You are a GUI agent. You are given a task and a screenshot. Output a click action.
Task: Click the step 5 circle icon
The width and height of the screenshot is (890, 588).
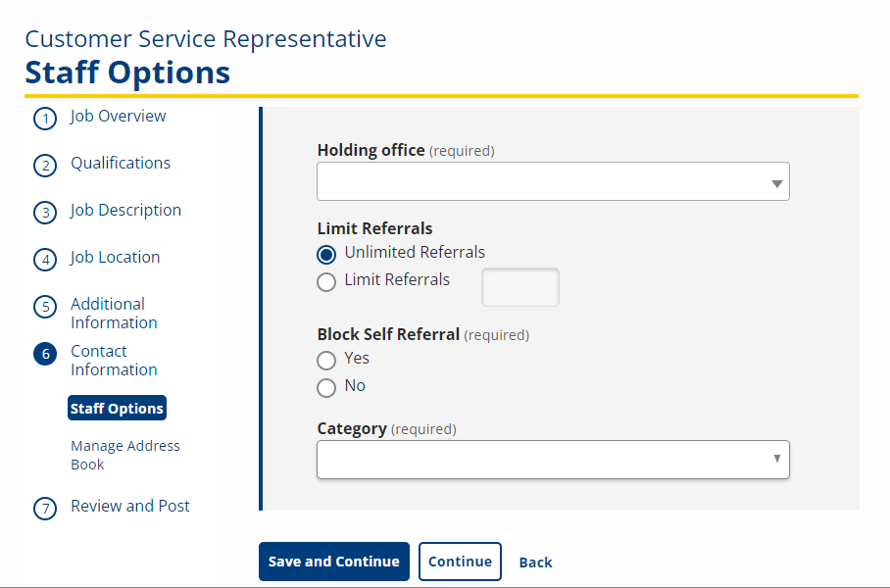[x=45, y=307]
